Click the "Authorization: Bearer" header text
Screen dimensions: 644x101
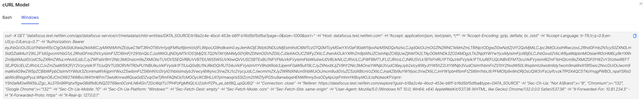coord(65,42)
